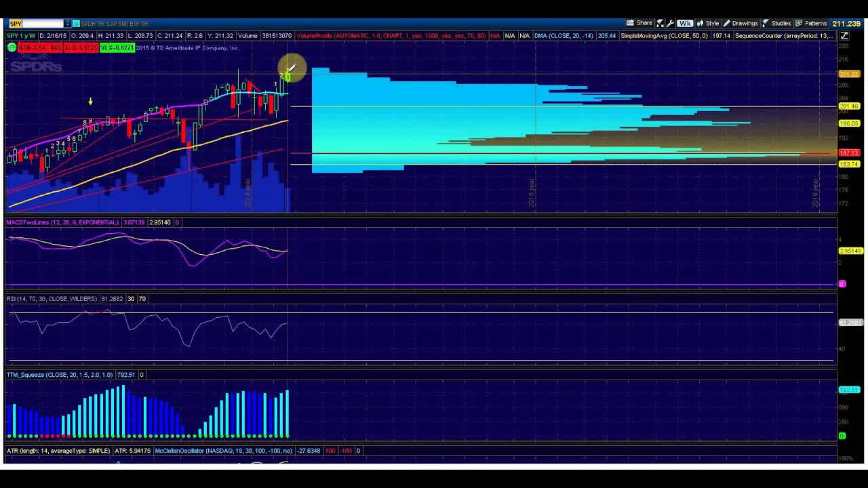Click the magenta marker on MACD axis
The image size is (868, 488).
(842, 284)
